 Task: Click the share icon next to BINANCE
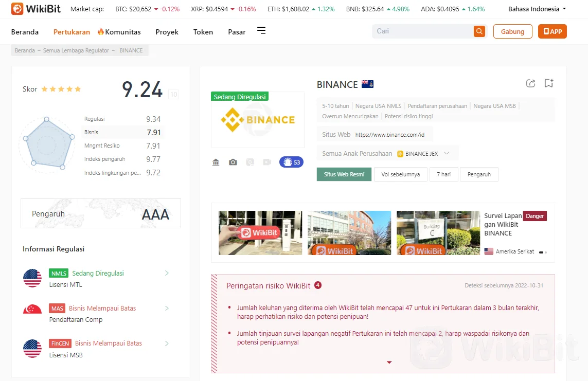coord(530,83)
